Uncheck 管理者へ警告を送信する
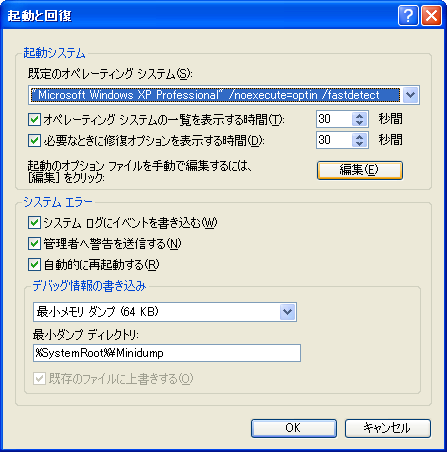The height and width of the screenshot is (452, 447). 34,244
